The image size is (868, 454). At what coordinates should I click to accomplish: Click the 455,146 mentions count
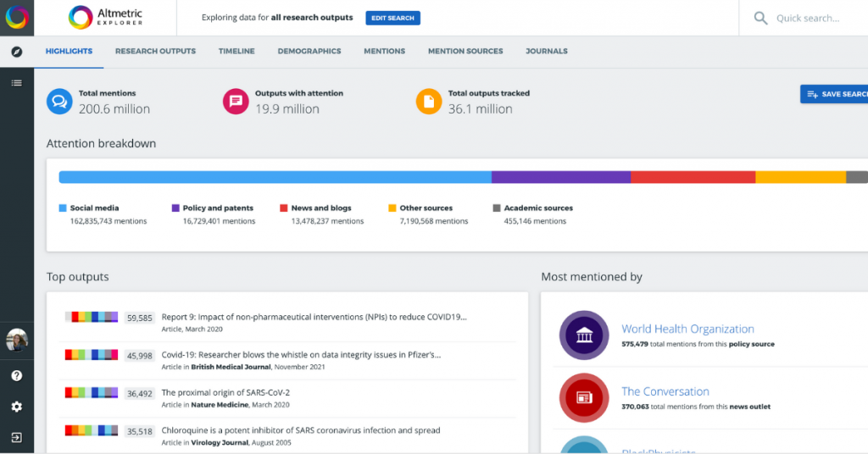click(x=536, y=221)
